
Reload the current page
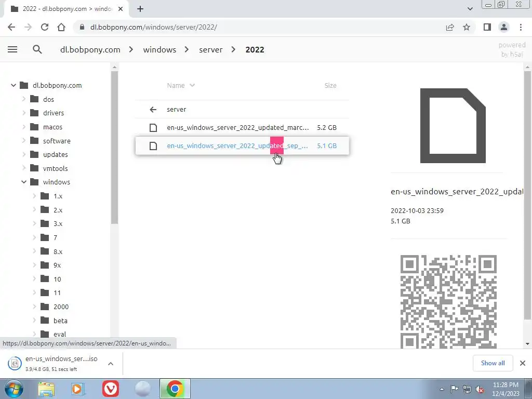click(x=45, y=27)
